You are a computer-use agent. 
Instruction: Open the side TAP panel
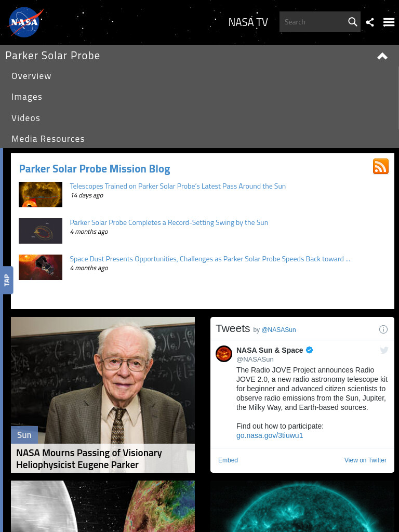7,280
